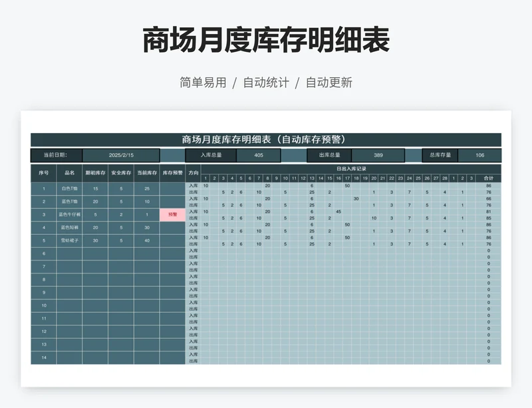This screenshot has height=408, width=532.
Task: Select the 合计 total 81 for 蓝色牛仔裤 inbound
Action: [x=488, y=212]
